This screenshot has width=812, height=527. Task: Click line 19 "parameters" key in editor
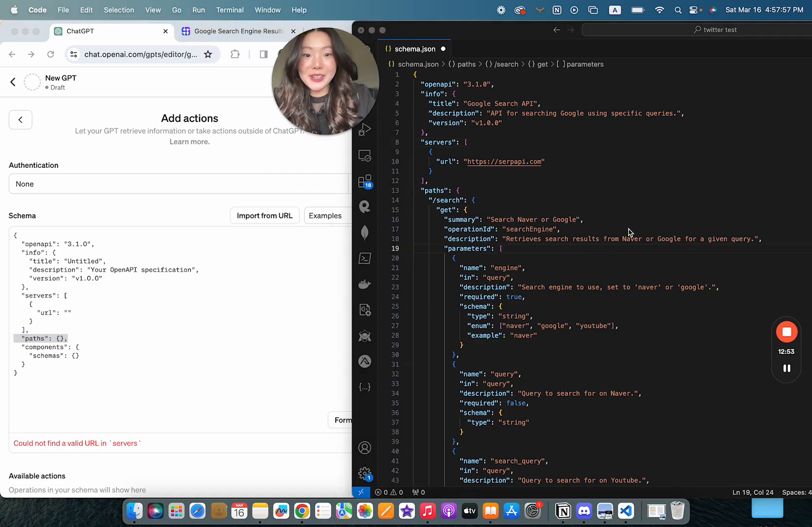tap(467, 248)
